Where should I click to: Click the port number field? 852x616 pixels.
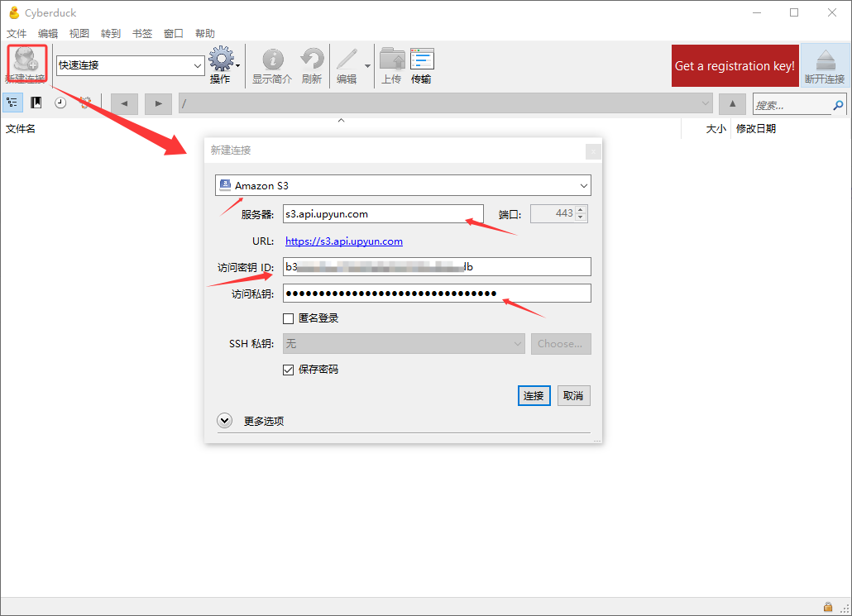point(553,213)
